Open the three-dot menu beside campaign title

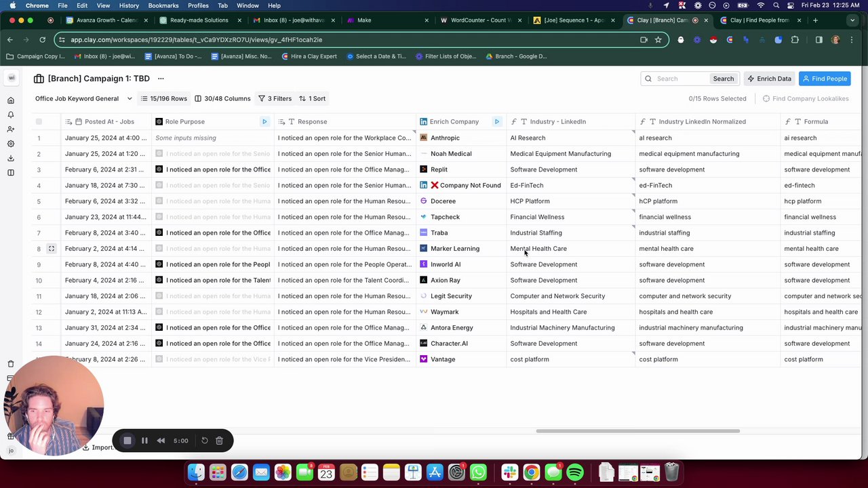[x=161, y=79]
